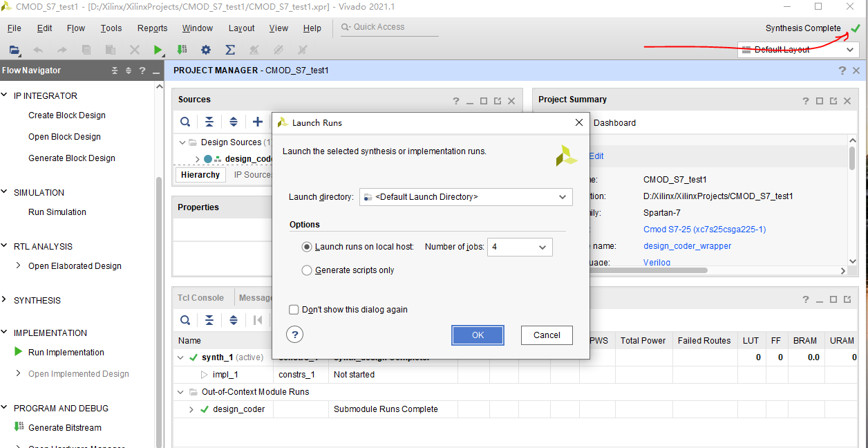Screen dimensions: 868x448
Task: Collapse all items in Sources panel
Action: (209, 122)
